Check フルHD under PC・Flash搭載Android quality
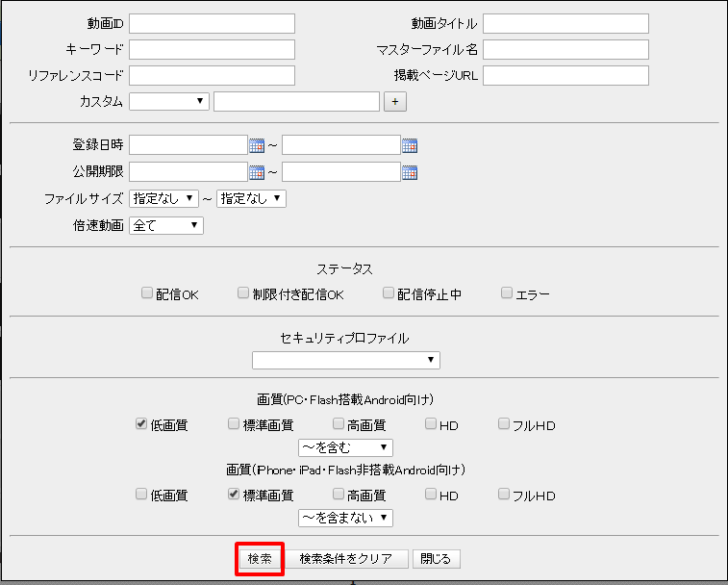This screenshot has height=585, width=728. [504, 423]
